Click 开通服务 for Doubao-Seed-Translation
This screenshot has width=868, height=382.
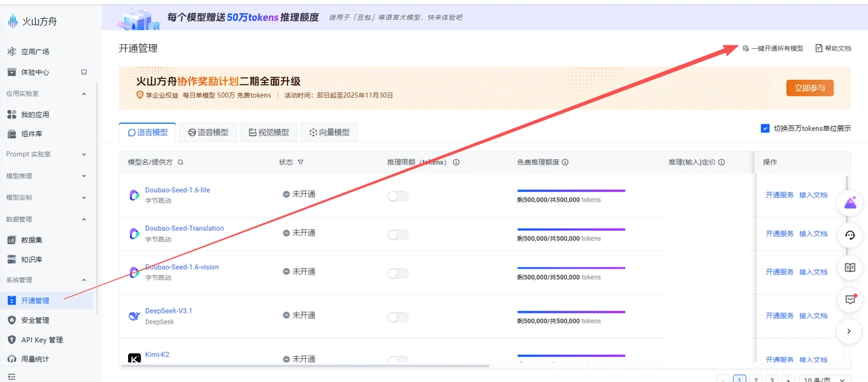click(779, 234)
